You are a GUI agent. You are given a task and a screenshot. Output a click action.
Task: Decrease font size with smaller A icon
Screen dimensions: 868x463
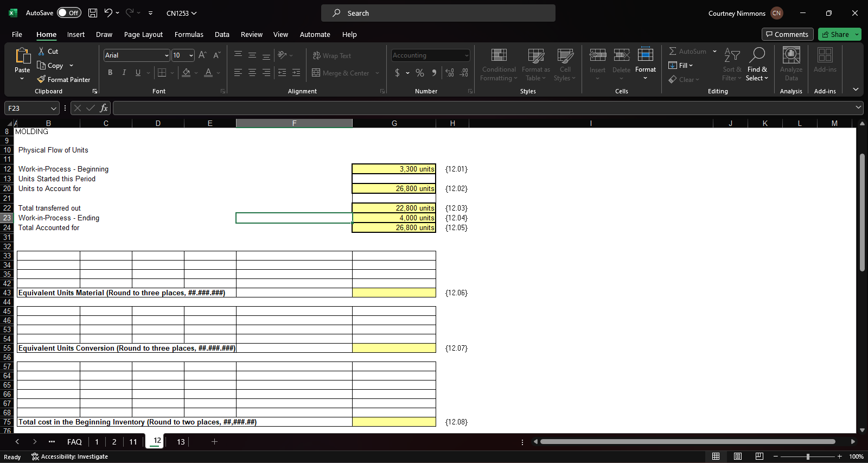216,55
